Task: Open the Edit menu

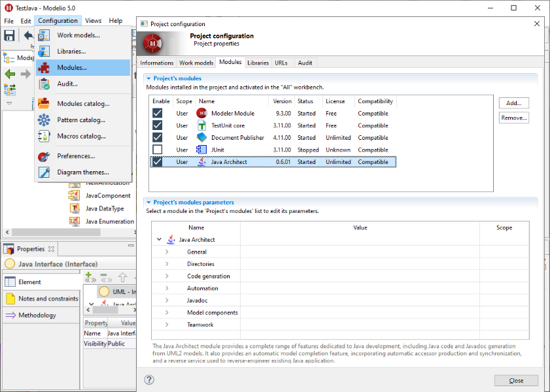Action: click(26, 21)
